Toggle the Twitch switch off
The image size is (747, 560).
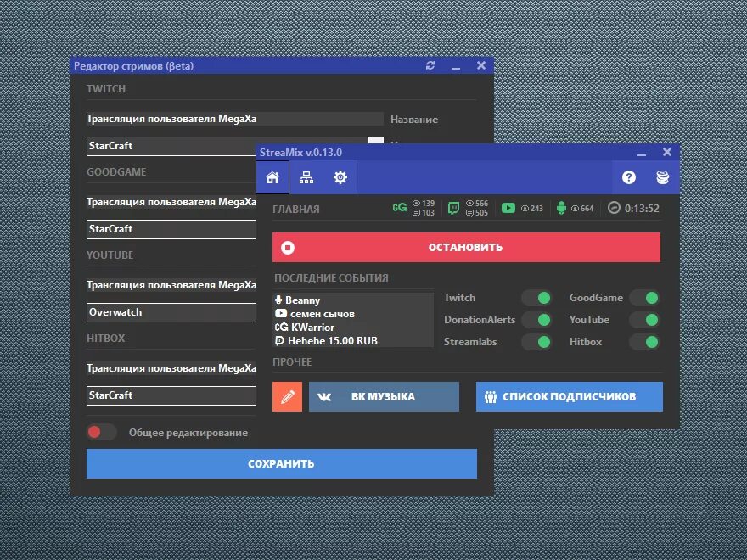coord(536,298)
